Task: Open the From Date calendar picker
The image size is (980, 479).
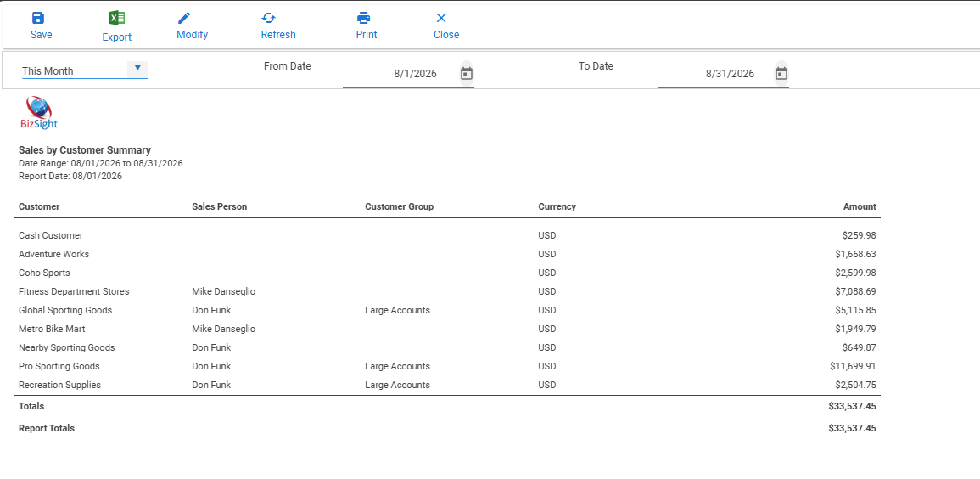Action: click(x=467, y=74)
